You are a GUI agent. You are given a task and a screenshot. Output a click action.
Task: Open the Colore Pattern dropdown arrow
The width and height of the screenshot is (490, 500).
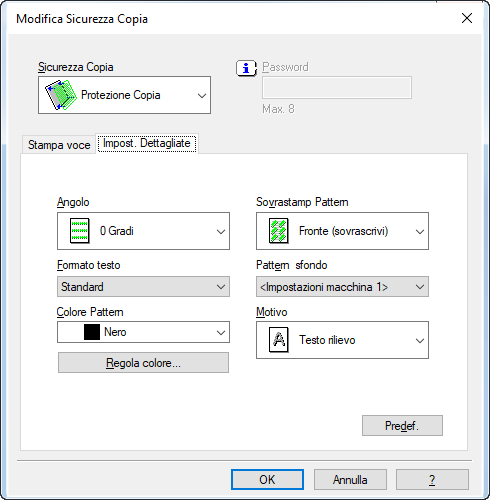tap(221, 332)
